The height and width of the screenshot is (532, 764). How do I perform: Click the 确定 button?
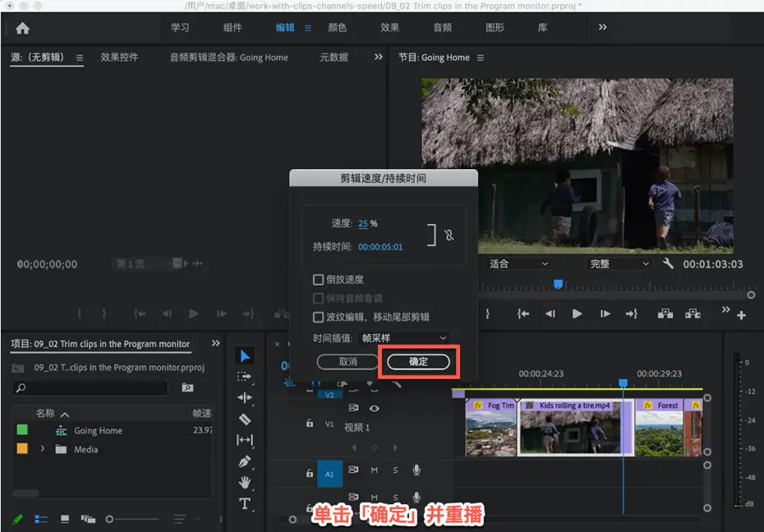(418, 361)
